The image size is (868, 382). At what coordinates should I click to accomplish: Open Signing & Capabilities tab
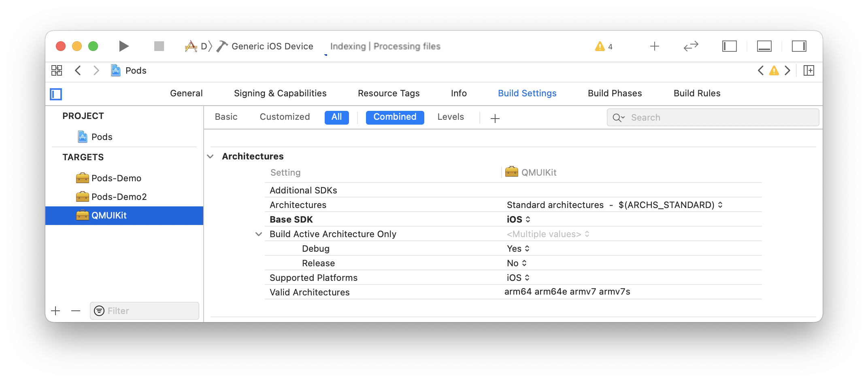(280, 93)
